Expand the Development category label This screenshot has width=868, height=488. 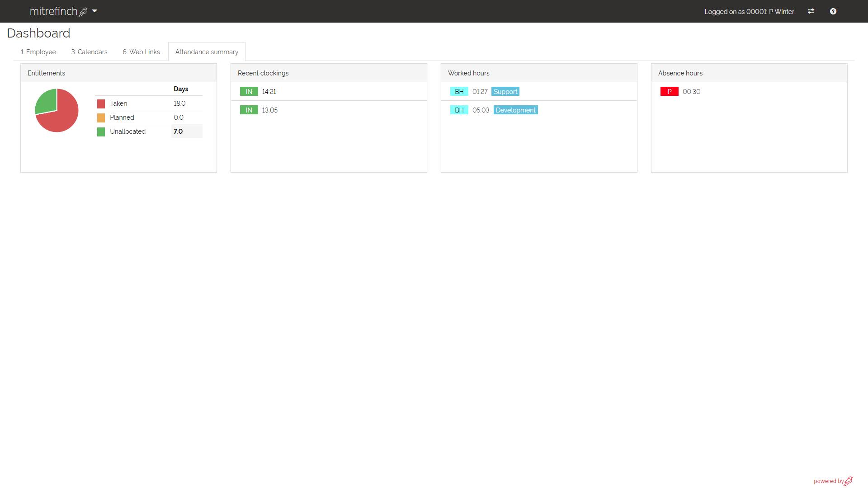click(515, 110)
